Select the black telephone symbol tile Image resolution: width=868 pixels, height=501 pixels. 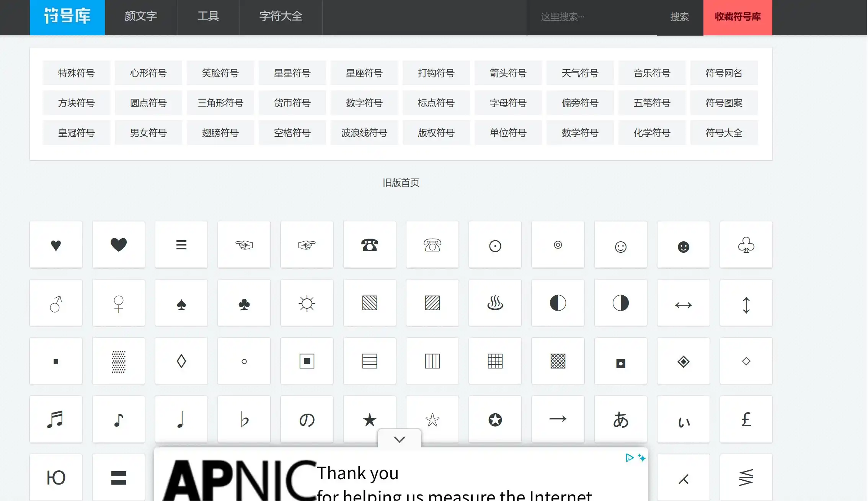[370, 245]
